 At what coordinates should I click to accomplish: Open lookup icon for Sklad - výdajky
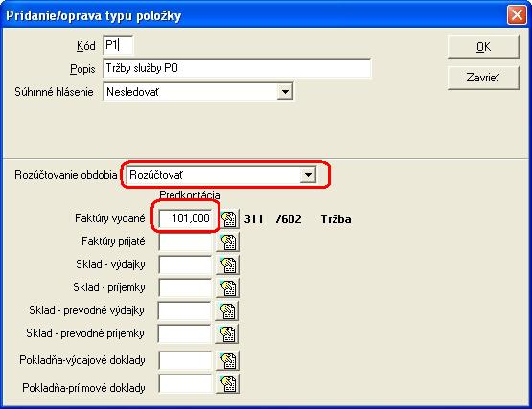[228, 265]
